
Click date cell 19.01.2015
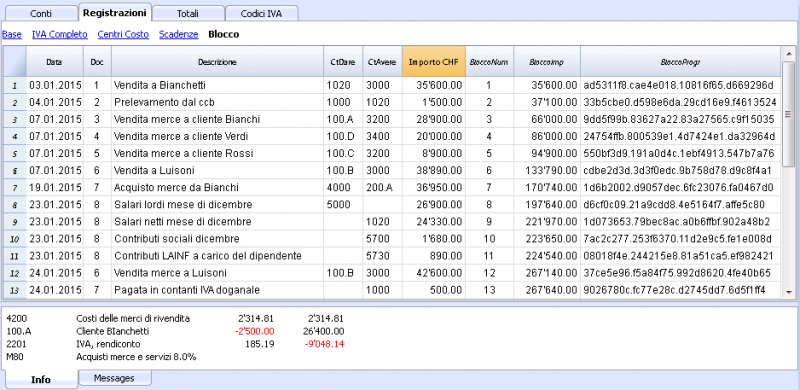tap(54, 188)
